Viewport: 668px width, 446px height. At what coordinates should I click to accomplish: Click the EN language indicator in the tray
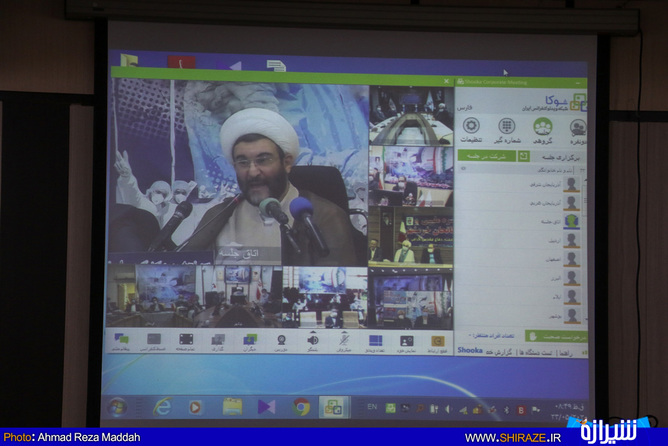click(x=372, y=407)
